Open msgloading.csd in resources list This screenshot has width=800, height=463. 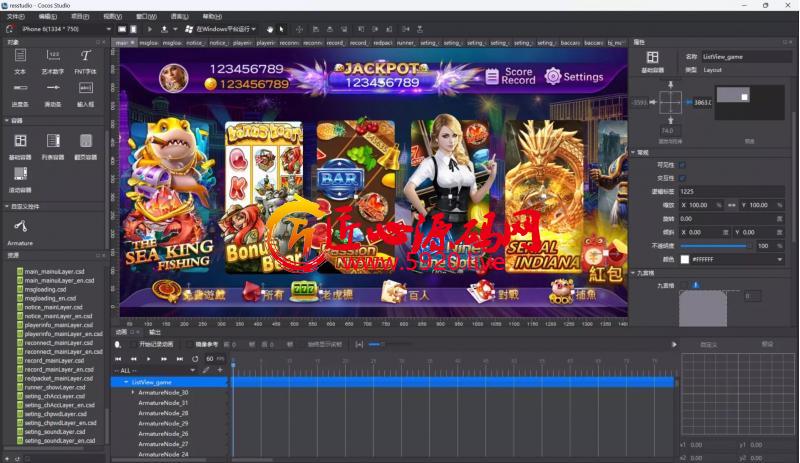click(x=45, y=289)
